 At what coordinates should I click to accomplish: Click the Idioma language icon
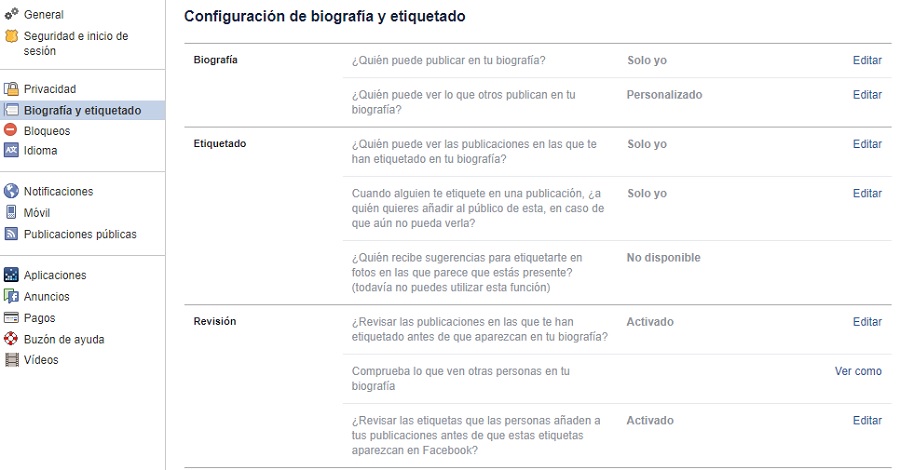click(x=11, y=151)
